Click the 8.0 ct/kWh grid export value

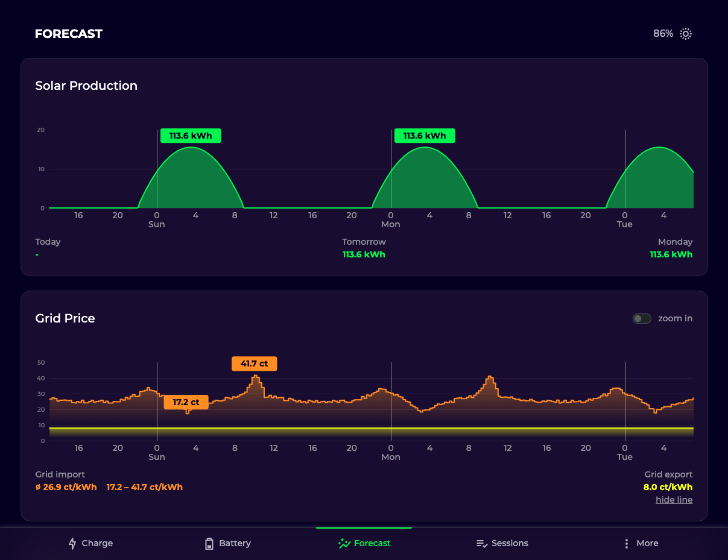point(668,487)
